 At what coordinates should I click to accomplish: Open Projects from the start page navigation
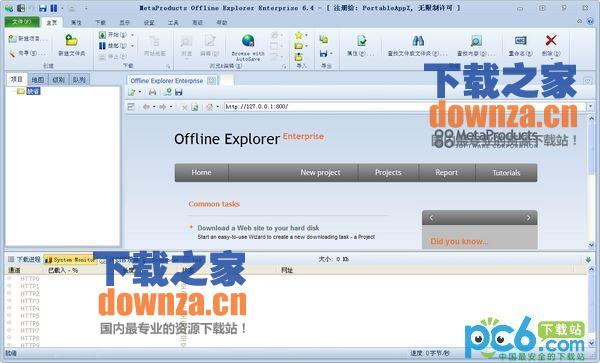point(388,173)
